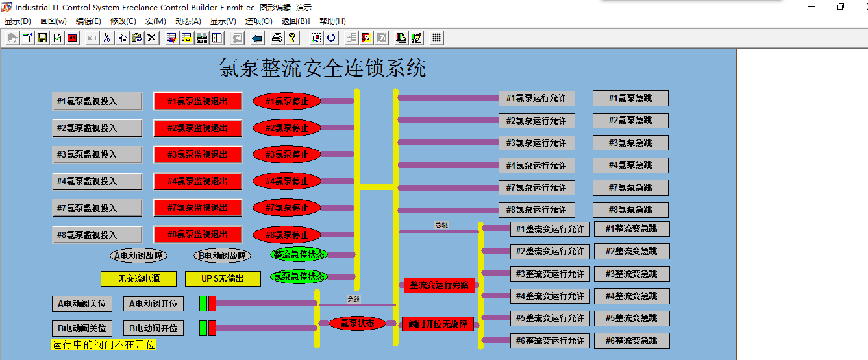Screen dimensions: 868x360
Task: Click the red 整流变运行旁路 box
Action: point(440,285)
